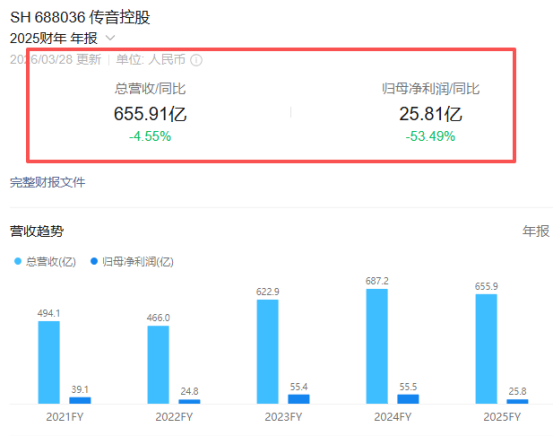Screen dimensions: 554x436
Task: Click the info icon beside 单位: 人民币
Action: pos(196,60)
